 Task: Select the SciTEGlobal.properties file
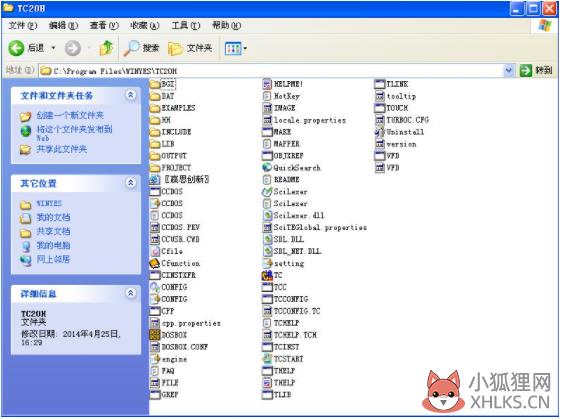pos(314,227)
